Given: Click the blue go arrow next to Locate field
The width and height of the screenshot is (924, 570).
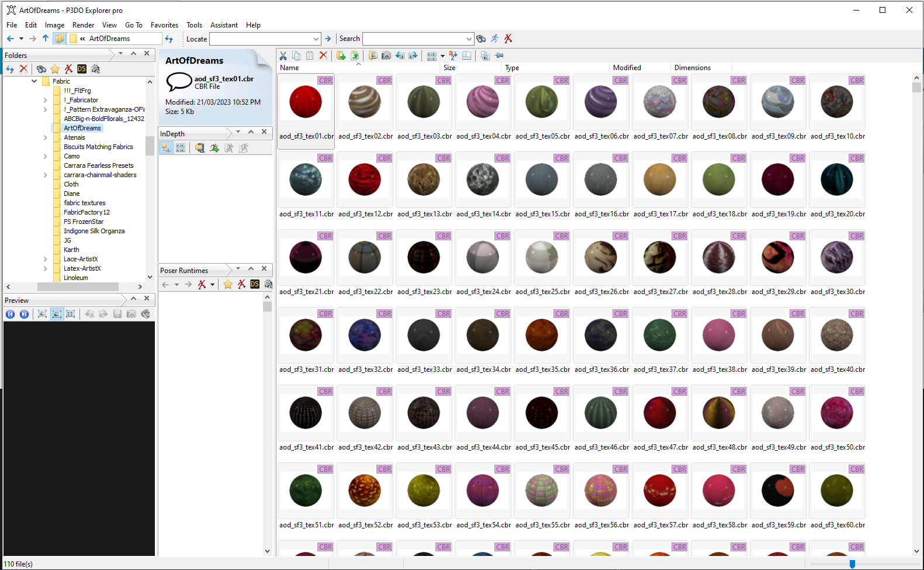Looking at the screenshot, I should pyautogui.click(x=328, y=39).
